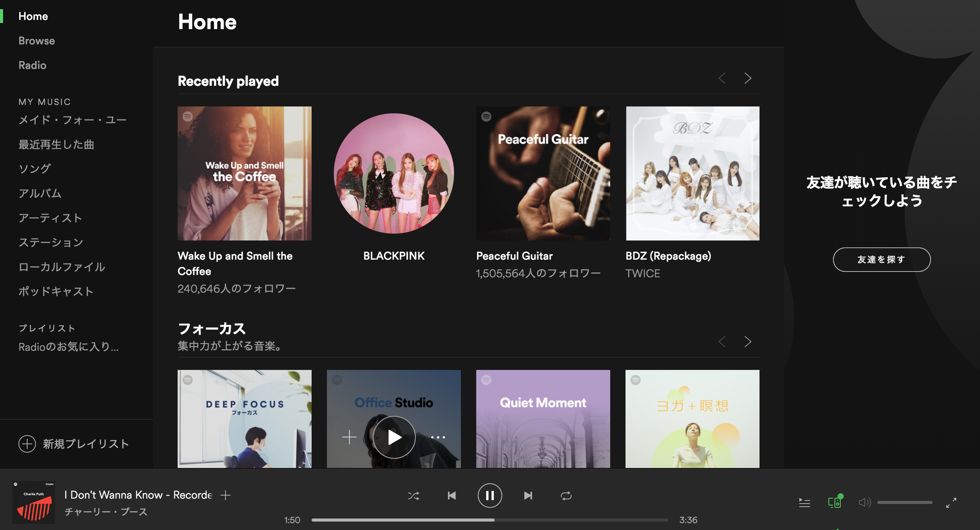
Task: Save current song with plus icon
Action: click(x=225, y=495)
